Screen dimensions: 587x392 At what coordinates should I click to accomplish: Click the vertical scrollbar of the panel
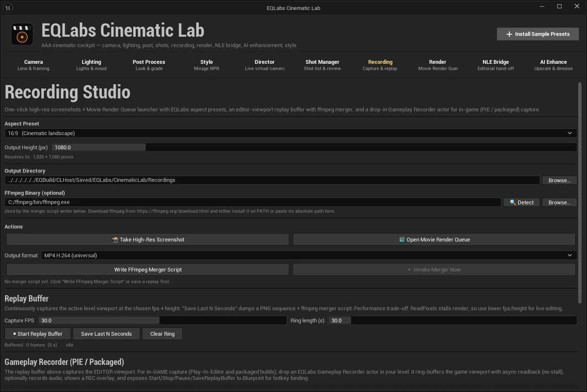(x=579, y=193)
